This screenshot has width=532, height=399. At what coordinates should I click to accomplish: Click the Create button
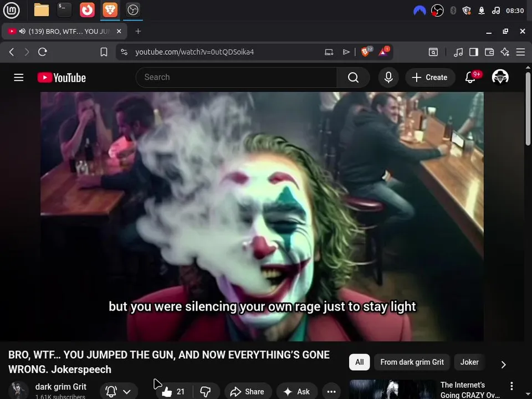[x=430, y=78]
